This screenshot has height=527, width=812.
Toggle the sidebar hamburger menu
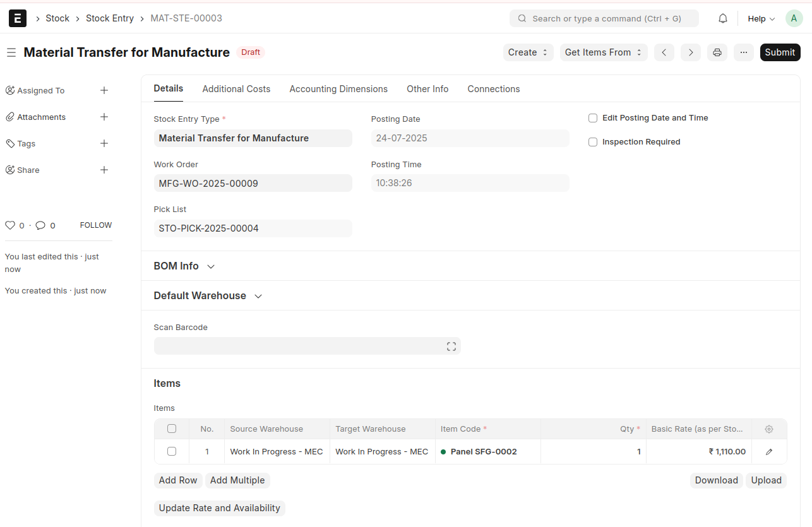tap(11, 52)
